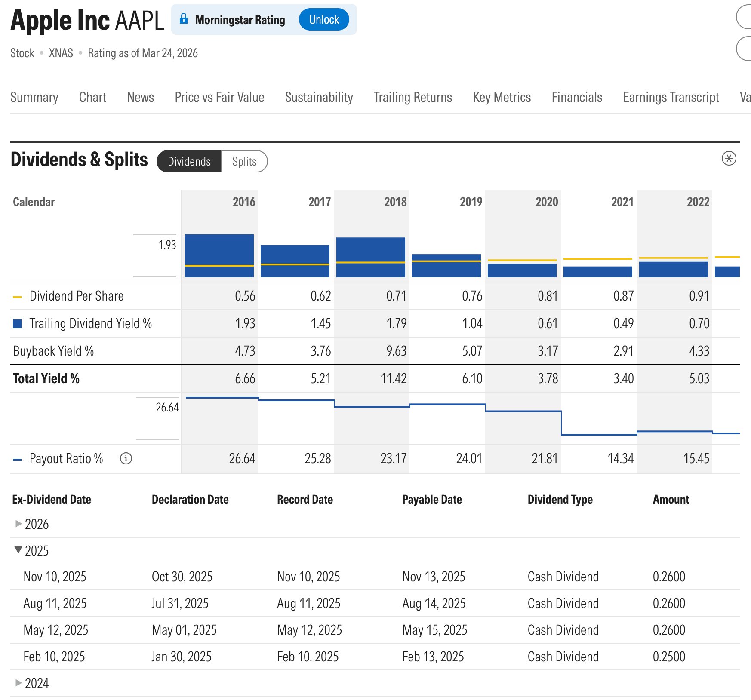Switch to the Splits view
The width and height of the screenshot is (751, 700).
(244, 161)
